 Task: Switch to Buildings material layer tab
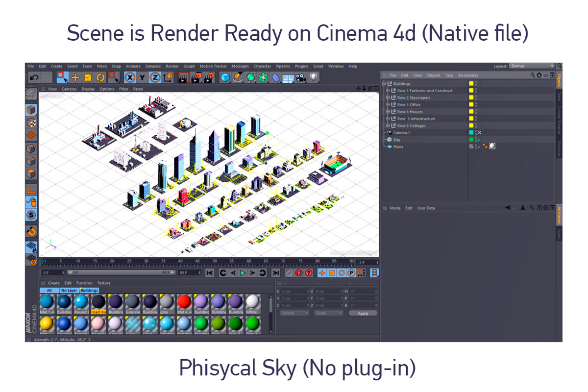click(x=89, y=290)
